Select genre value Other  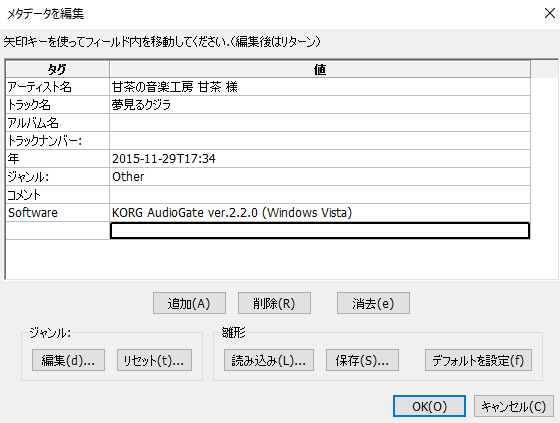[x=320, y=176]
